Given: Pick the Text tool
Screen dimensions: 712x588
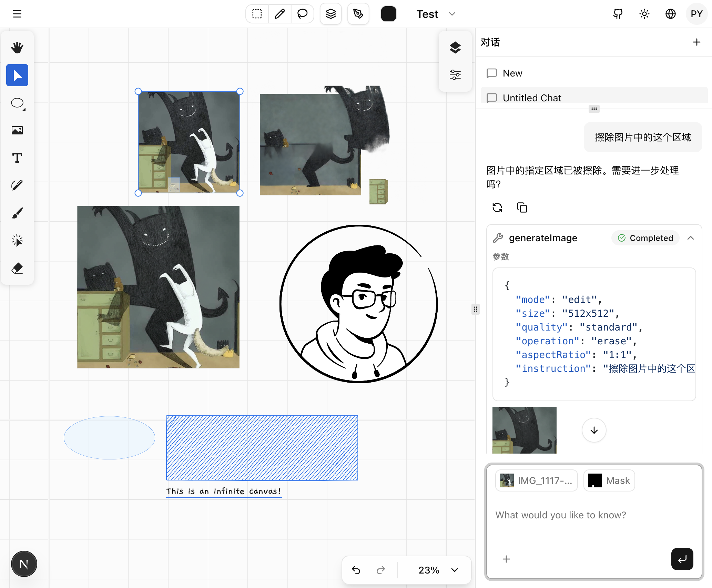Looking at the screenshot, I should [17, 158].
